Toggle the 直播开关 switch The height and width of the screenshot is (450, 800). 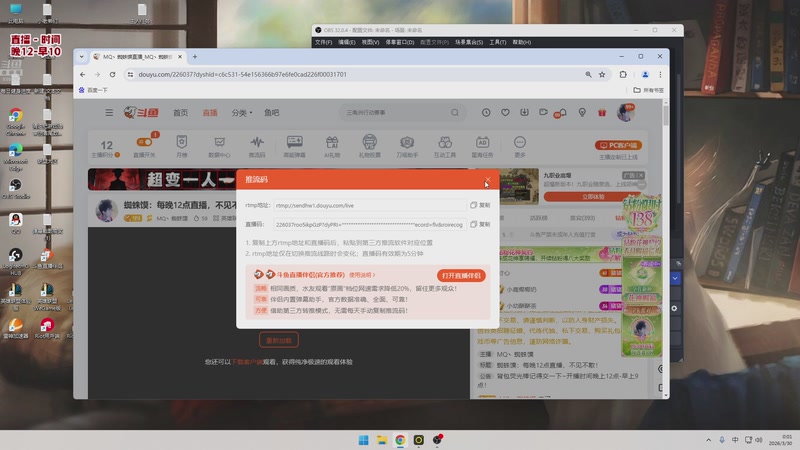[x=144, y=142]
